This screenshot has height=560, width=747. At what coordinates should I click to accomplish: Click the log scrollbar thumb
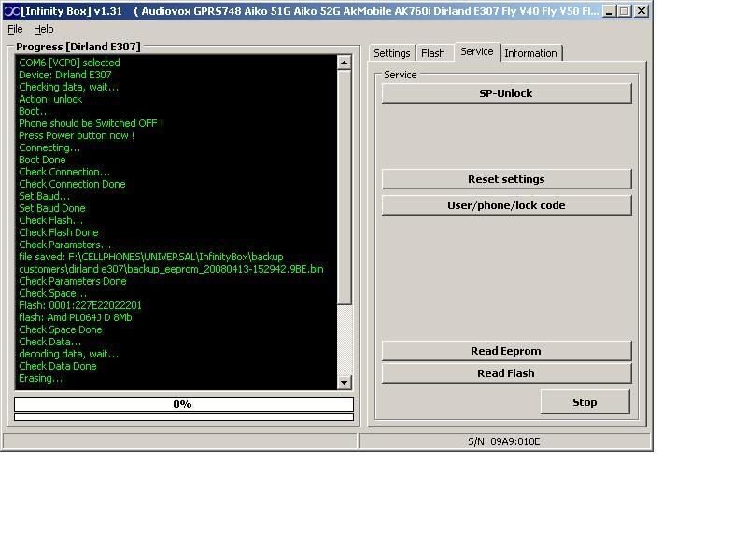(x=344, y=188)
